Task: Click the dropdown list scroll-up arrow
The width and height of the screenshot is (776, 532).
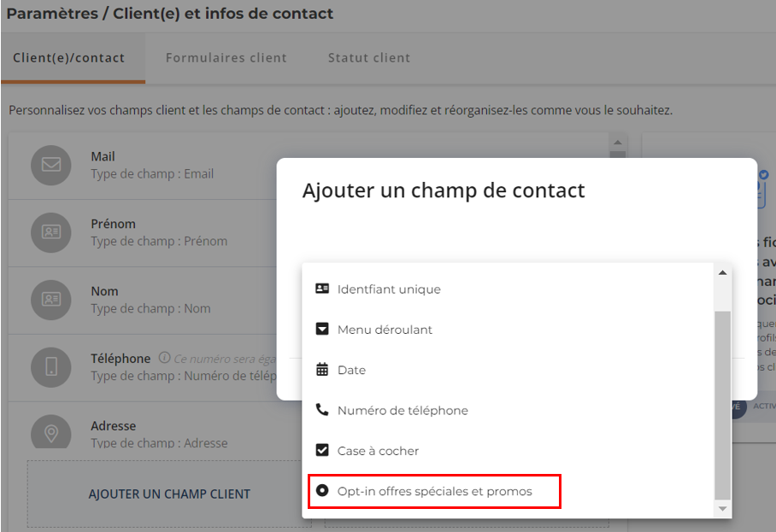Action: 722,273
